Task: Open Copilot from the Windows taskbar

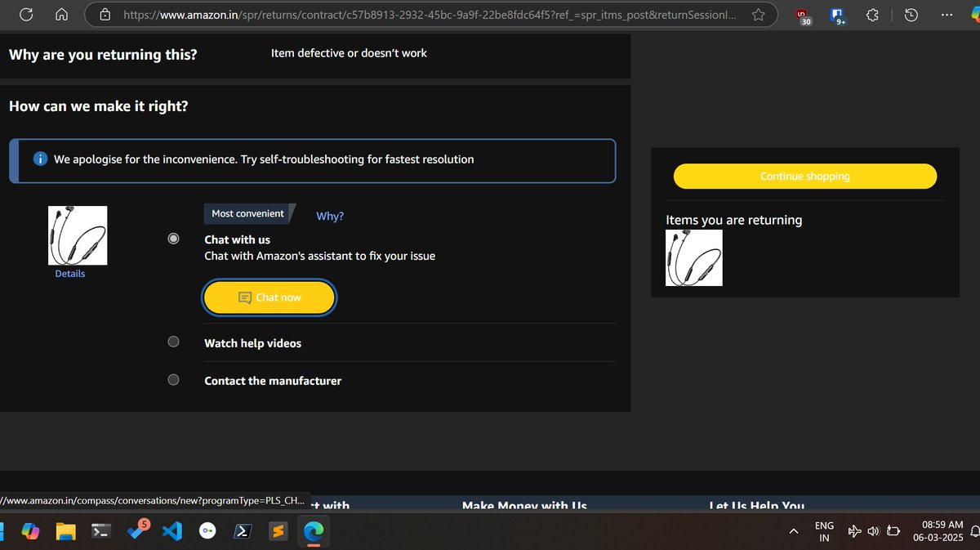Action: click(30, 532)
